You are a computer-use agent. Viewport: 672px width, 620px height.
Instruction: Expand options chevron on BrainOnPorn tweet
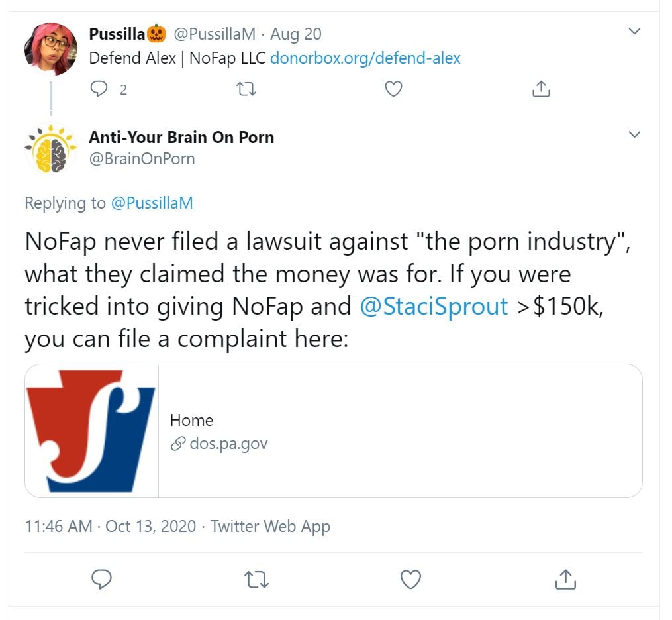click(x=634, y=134)
